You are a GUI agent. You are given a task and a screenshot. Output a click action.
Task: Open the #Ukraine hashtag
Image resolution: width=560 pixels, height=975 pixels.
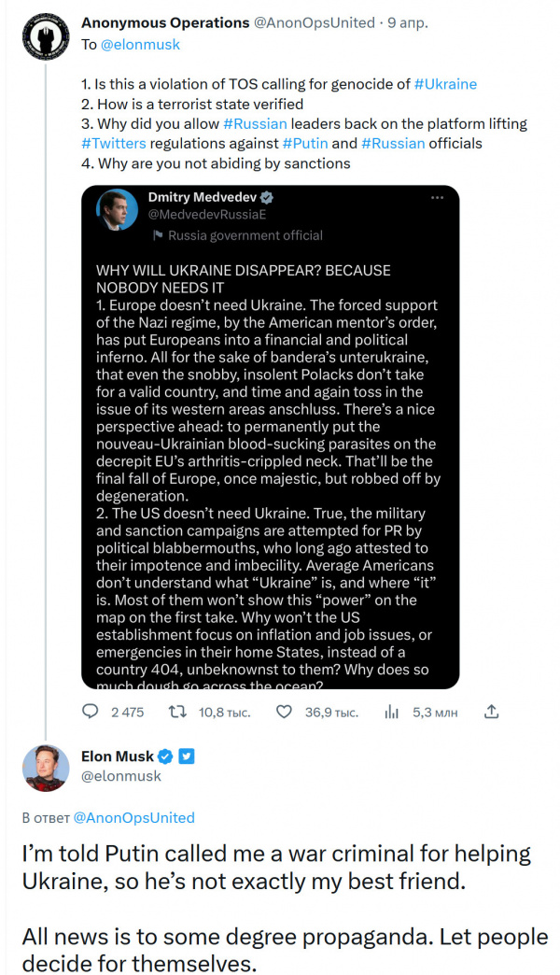point(444,84)
